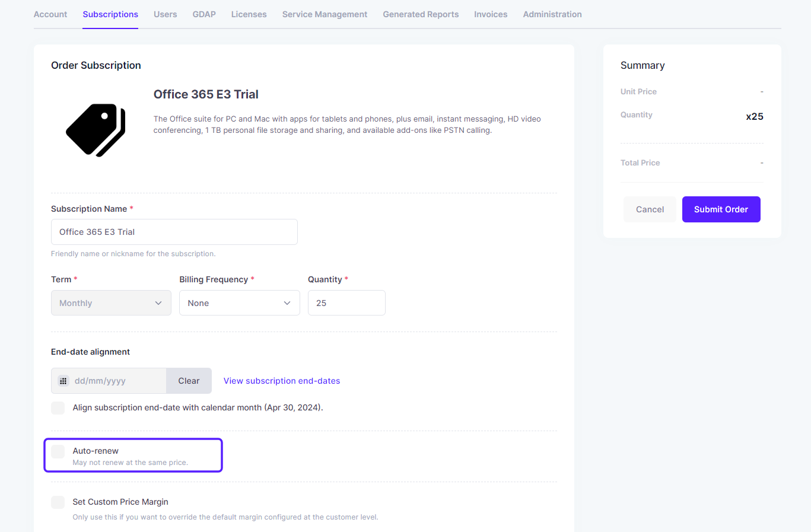Click the x25 quantity value in Summary
The width and height of the screenshot is (811, 532).
[x=755, y=116]
